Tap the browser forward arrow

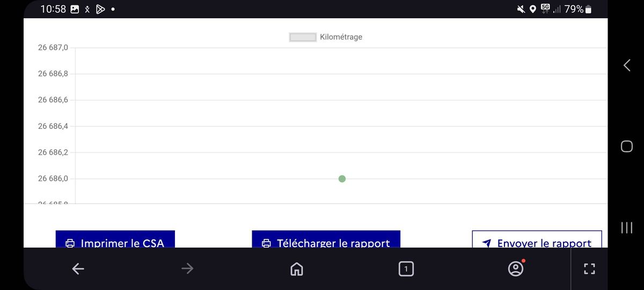click(x=187, y=269)
